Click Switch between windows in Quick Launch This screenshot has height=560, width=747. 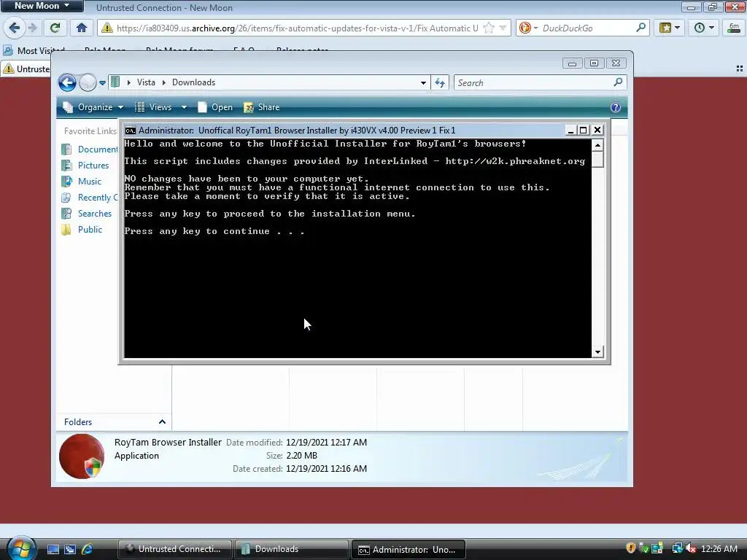coord(70,549)
